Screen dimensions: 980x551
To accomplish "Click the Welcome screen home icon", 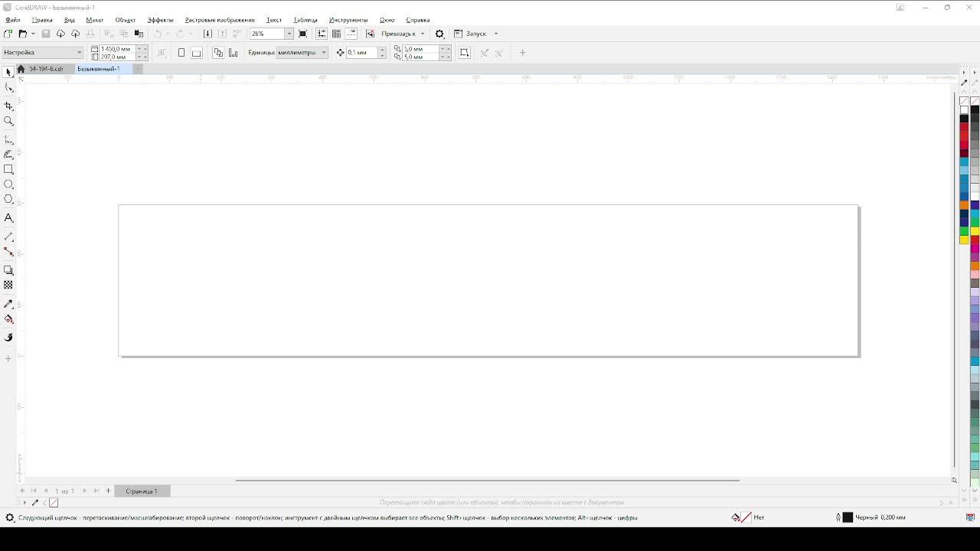I will 21,69.
